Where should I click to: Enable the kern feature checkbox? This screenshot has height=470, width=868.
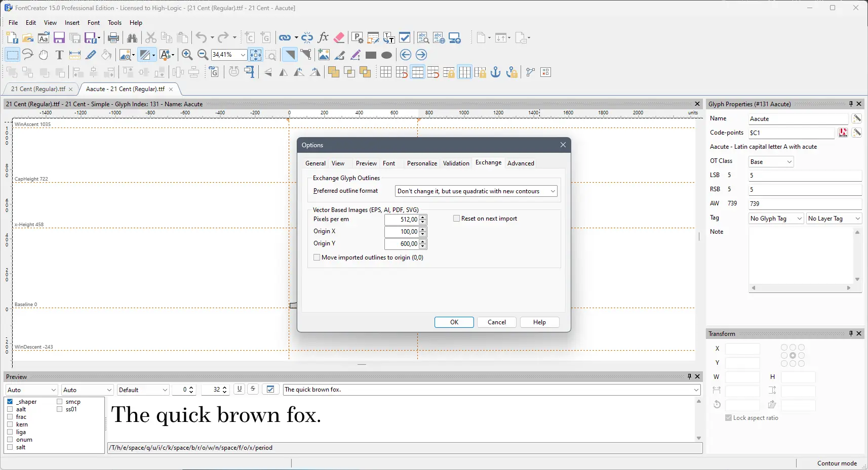point(10,424)
